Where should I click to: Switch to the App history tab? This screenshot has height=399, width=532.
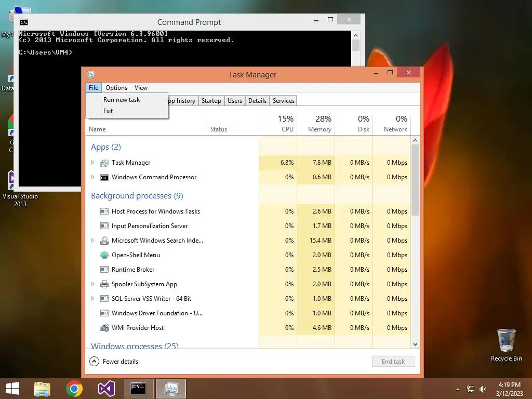click(182, 101)
